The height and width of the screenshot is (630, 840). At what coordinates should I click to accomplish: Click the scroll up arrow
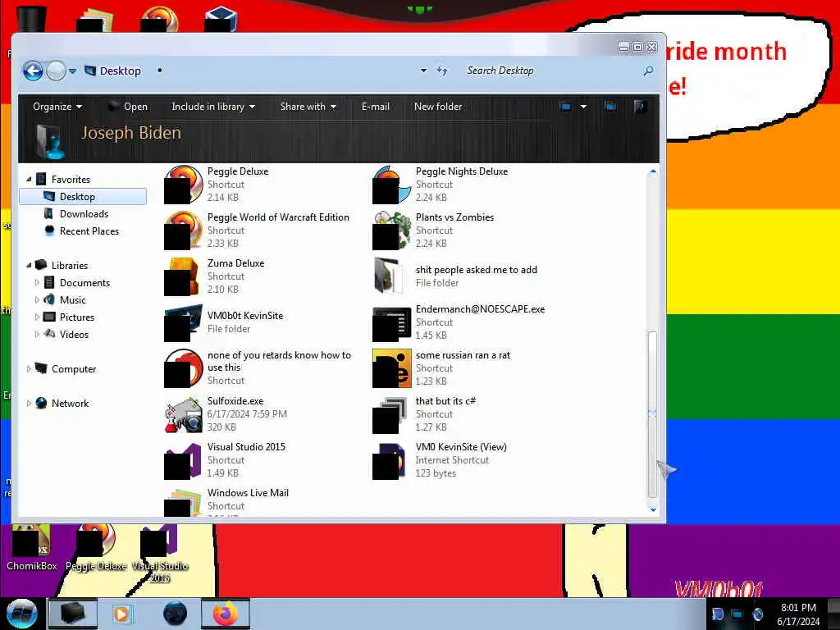click(652, 171)
